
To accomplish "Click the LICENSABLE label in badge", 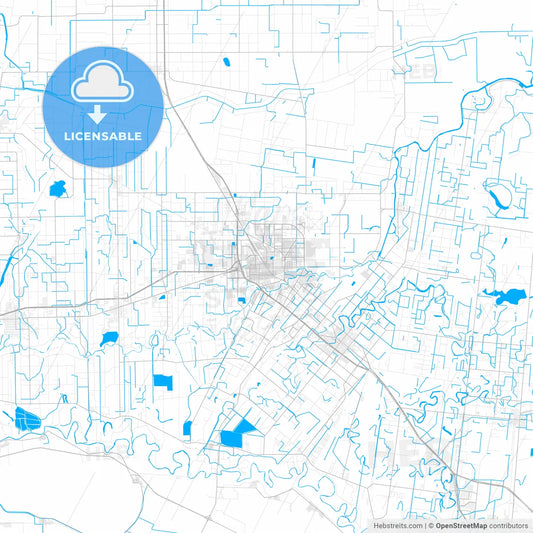I will [103, 136].
